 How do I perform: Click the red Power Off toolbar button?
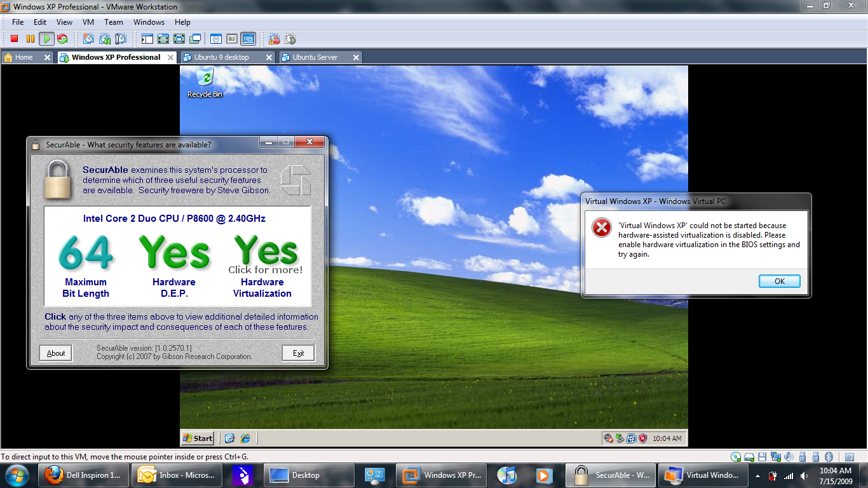[14, 39]
